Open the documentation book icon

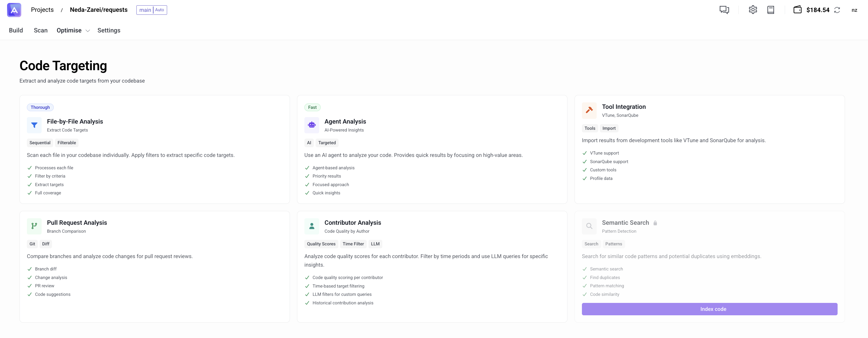pos(771,10)
